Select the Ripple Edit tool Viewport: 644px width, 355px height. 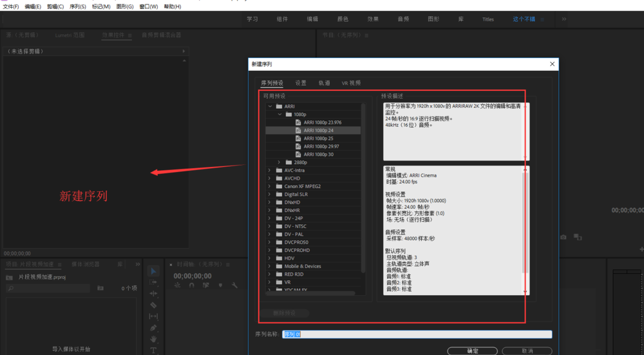[153, 293]
